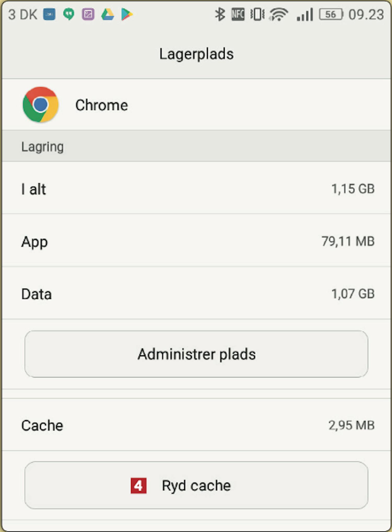The image size is (392, 532).
Task: Tap the Play Store notification icon
Action: (x=127, y=14)
